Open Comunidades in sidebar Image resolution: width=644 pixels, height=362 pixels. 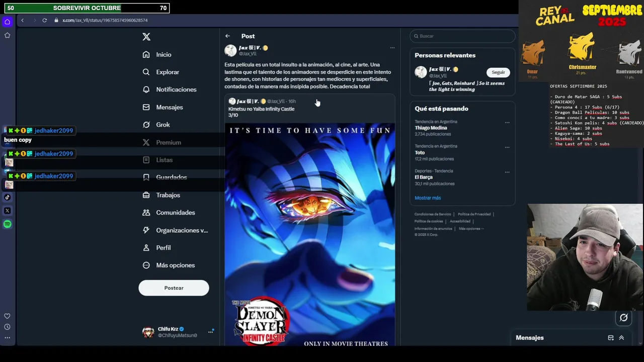click(x=169, y=213)
